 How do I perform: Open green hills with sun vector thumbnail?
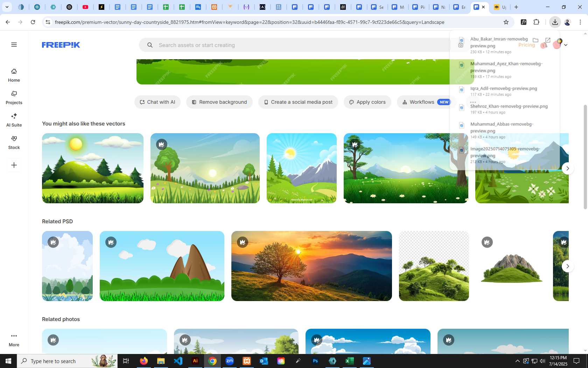tap(93, 168)
